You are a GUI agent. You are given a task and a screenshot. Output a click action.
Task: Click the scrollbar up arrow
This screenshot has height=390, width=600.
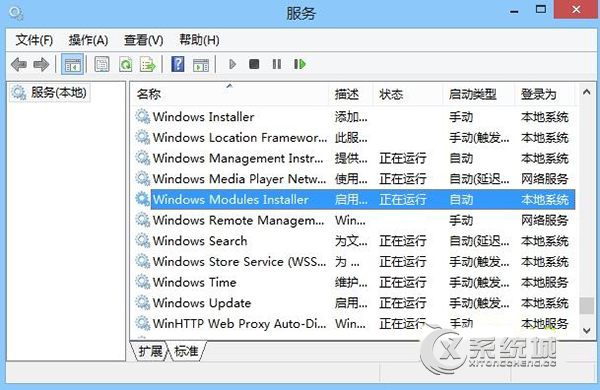coord(586,92)
